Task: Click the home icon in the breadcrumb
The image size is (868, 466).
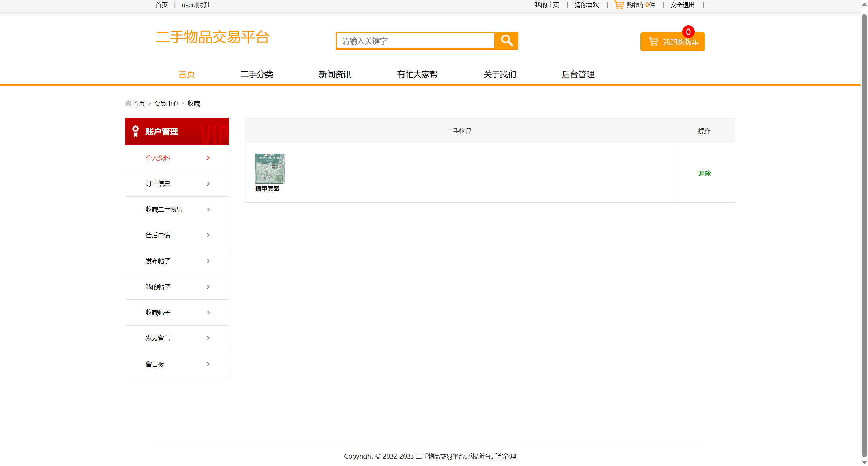Action: 128,103
